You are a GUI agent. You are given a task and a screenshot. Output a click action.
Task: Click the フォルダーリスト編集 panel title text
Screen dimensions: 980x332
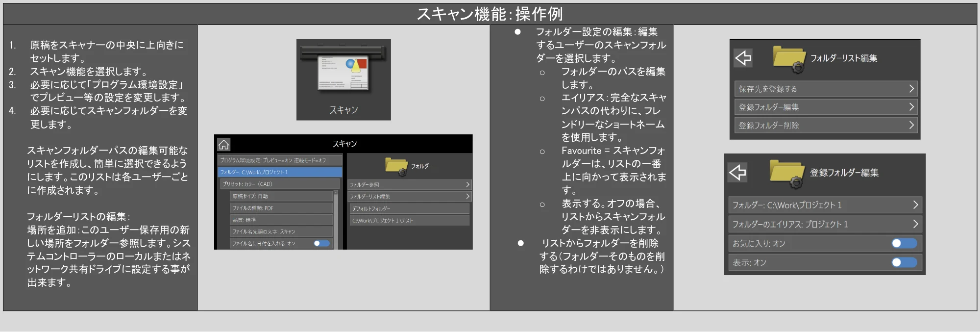[843, 58]
